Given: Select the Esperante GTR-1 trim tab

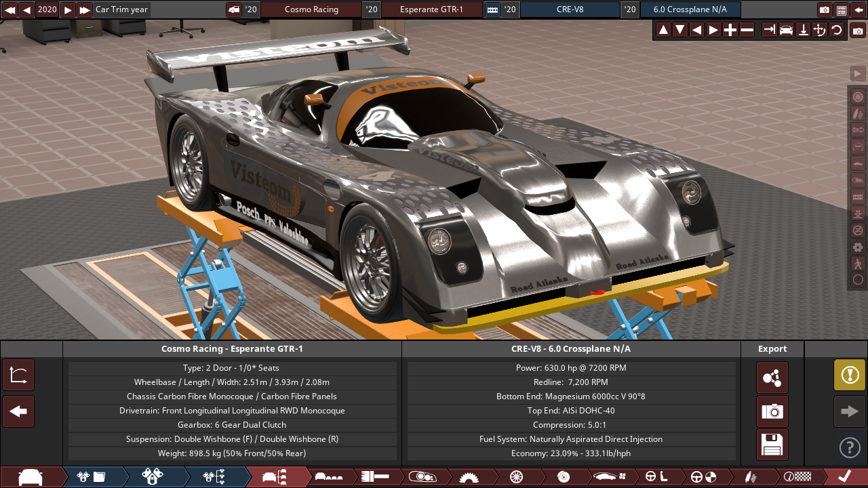Looking at the screenshot, I should [431, 9].
